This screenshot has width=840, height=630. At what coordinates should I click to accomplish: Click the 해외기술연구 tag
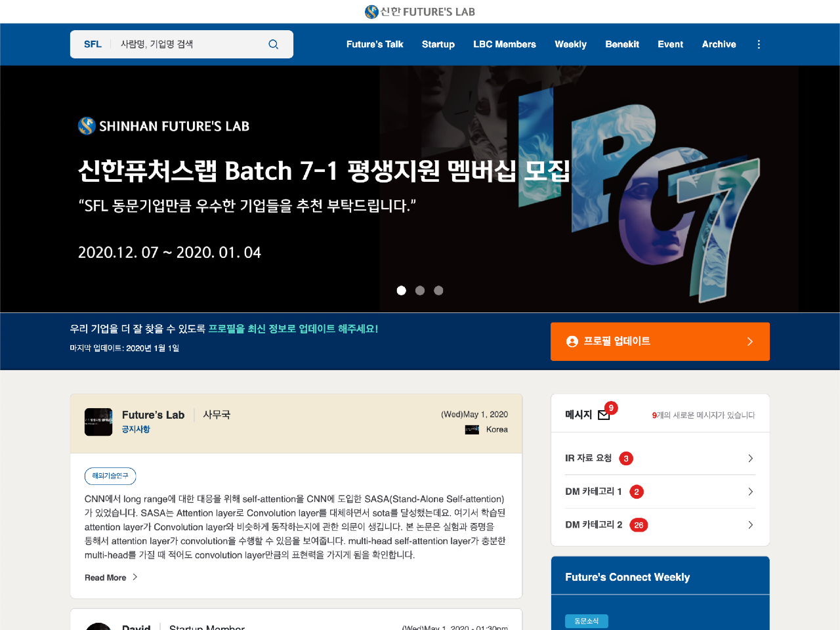coord(110,476)
